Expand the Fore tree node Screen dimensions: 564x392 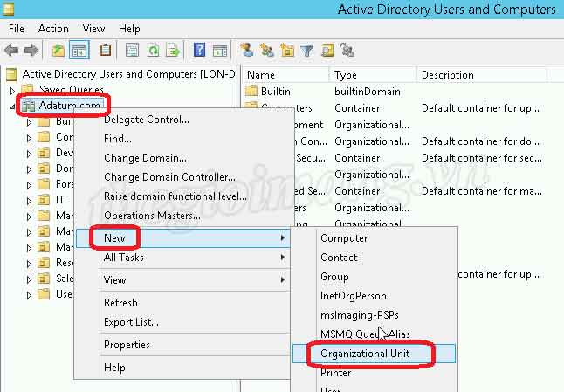[29, 185]
